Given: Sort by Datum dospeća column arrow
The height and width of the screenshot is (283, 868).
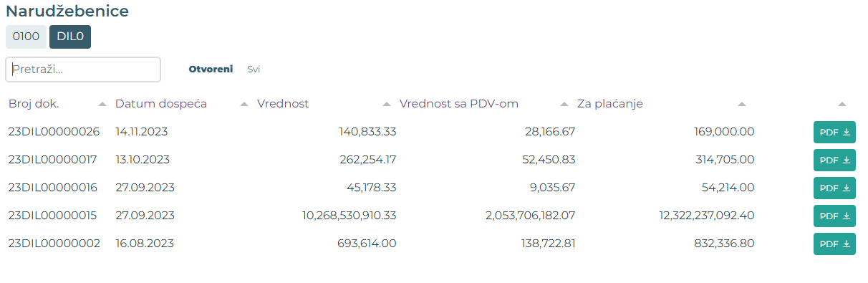Looking at the screenshot, I should pyautogui.click(x=244, y=105).
